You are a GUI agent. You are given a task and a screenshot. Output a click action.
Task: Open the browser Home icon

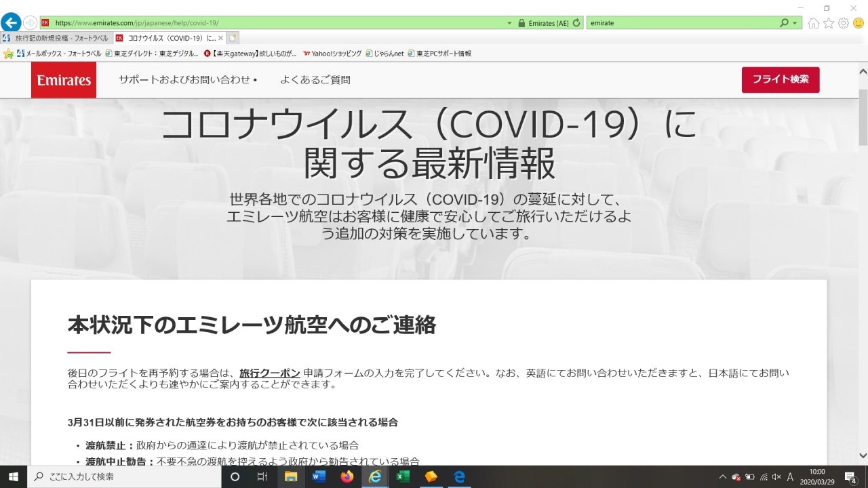[x=813, y=23]
